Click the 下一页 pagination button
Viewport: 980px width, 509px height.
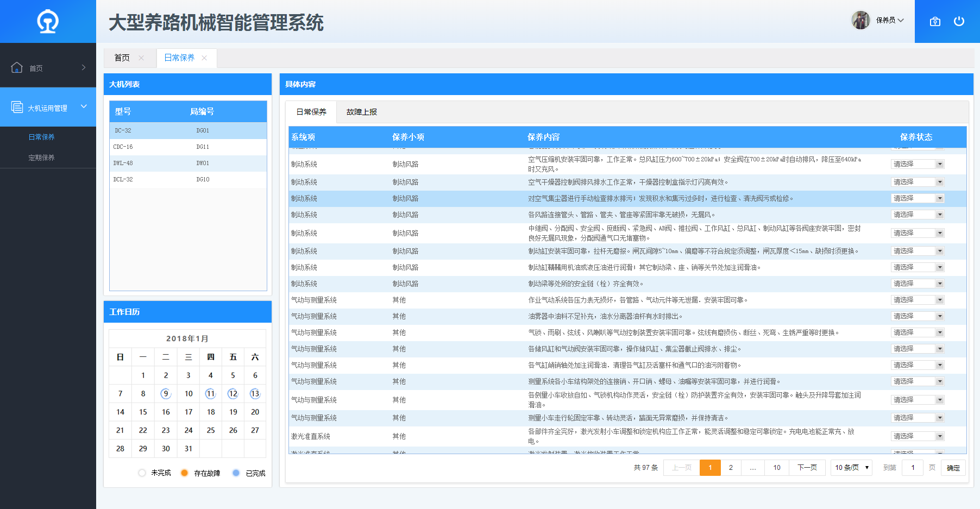(x=807, y=468)
